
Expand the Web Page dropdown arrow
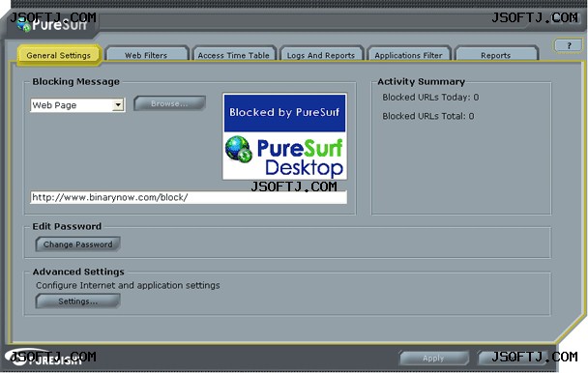pyautogui.click(x=118, y=105)
